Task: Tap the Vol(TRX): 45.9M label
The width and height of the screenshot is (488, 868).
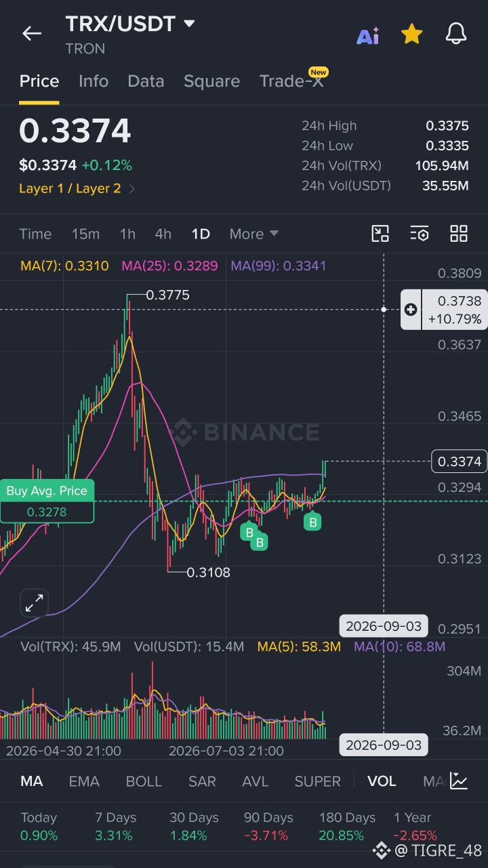Action: 70,647
